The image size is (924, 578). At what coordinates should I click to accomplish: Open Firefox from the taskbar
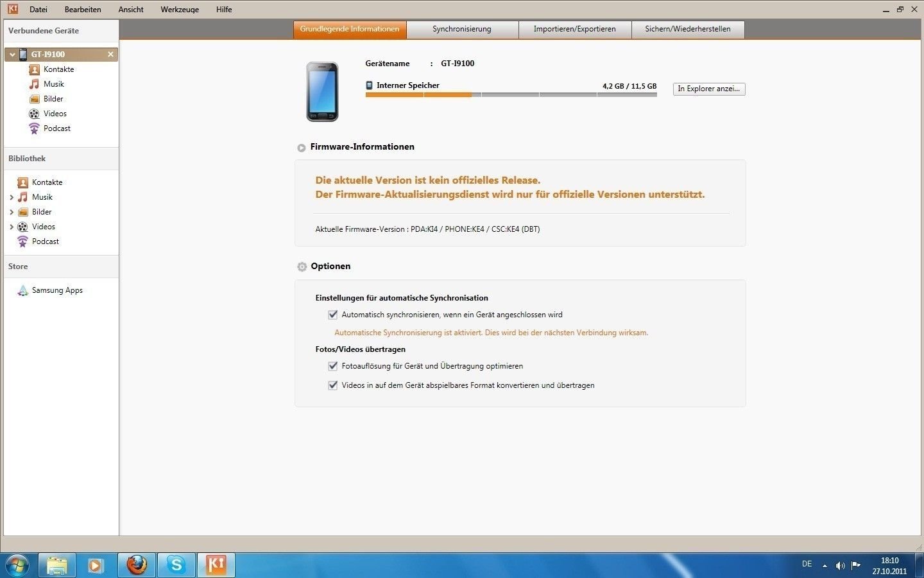(x=137, y=565)
